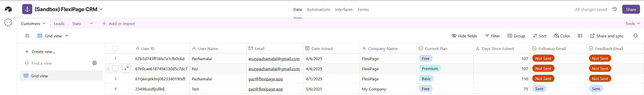Image resolution: width=644 pixels, height=95 pixels.
Task: Click the plus icon next to Add or import
Action: point(104,23)
